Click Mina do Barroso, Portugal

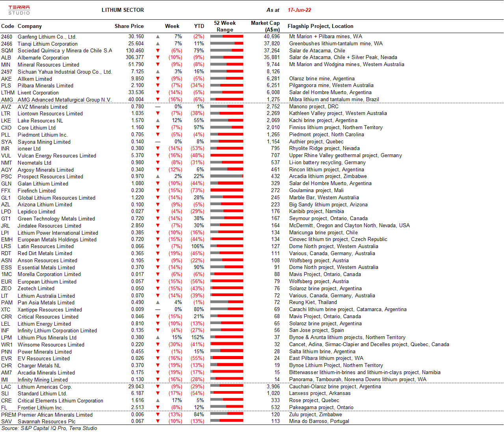point(319,421)
